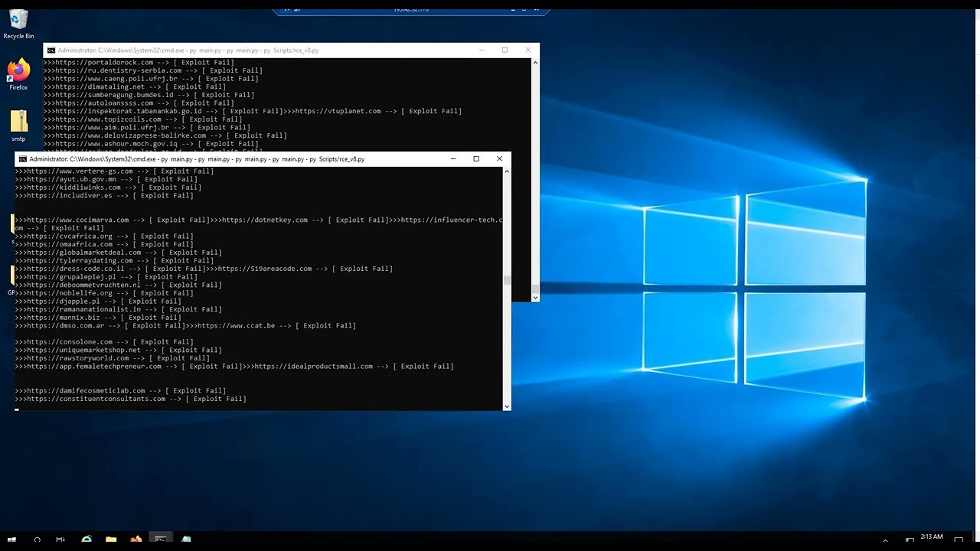Image resolution: width=980 pixels, height=551 pixels.
Task: Maximize the front rce_v8.py cmd window
Action: 476,159
